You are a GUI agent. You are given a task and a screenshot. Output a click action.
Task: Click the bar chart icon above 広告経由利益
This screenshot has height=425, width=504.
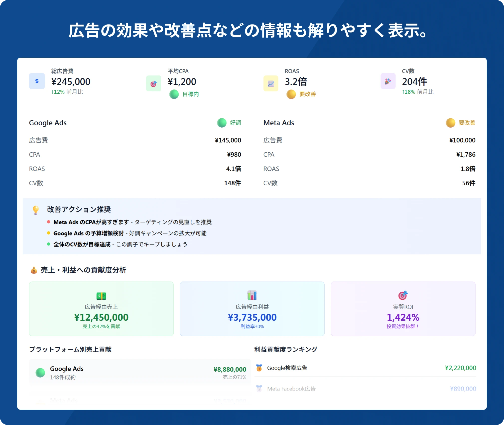[252, 295]
